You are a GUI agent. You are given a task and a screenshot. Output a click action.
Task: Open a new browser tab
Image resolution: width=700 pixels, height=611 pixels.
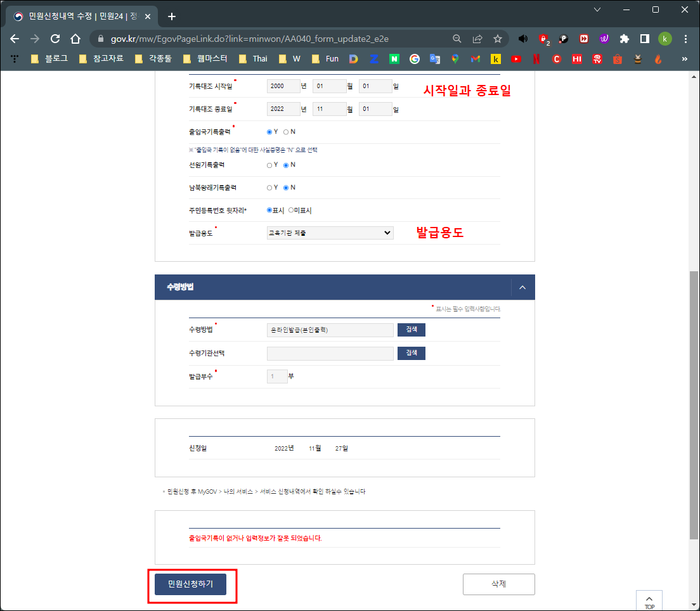(172, 16)
